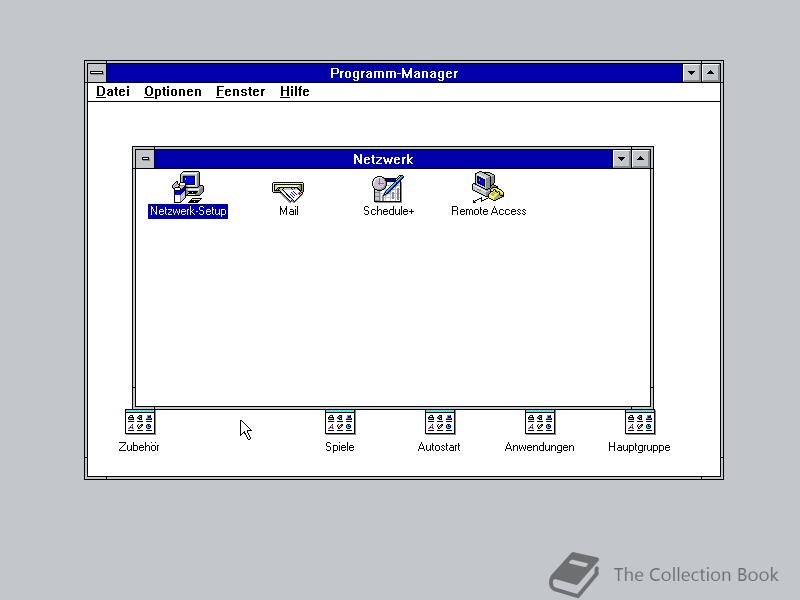This screenshot has width=800, height=600.
Task: Click the Zubehör label text
Action: click(x=139, y=447)
